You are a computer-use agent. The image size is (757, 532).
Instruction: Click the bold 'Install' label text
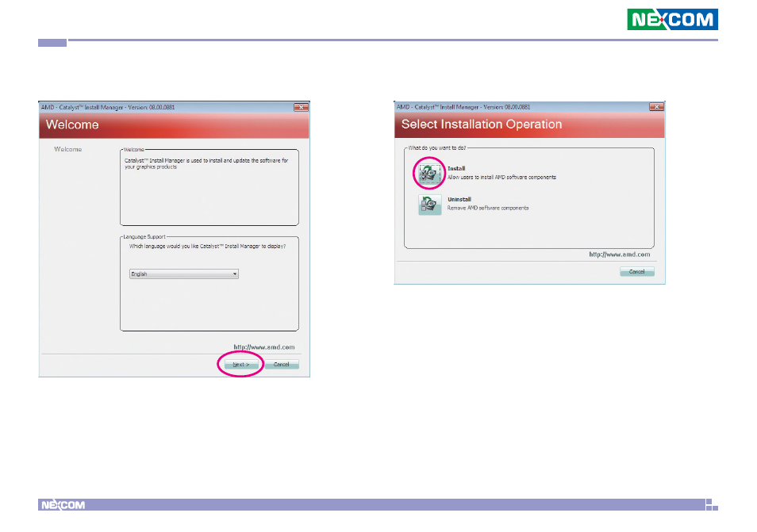[x=456, y=168]
